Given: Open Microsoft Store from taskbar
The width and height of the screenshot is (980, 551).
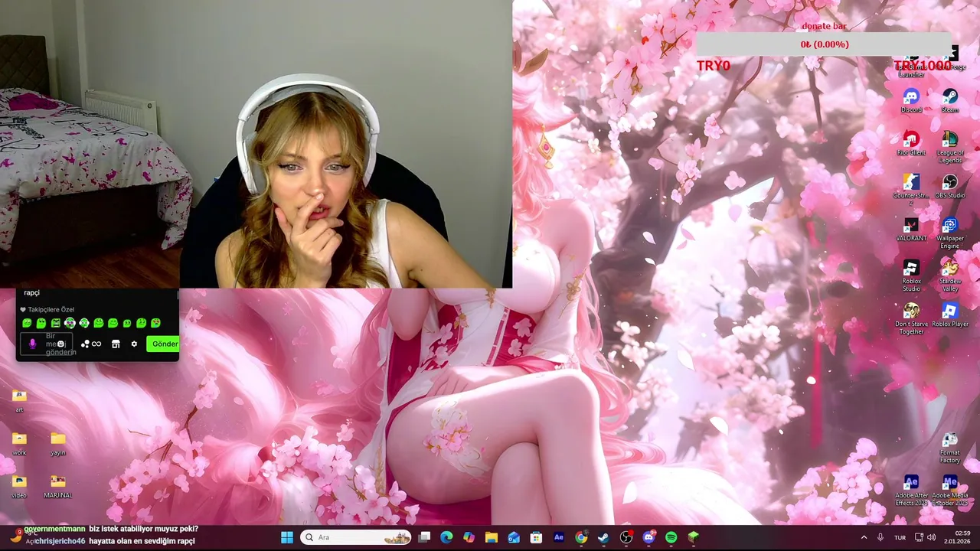Looking at the screenshot, I should (x=536, y=537).
